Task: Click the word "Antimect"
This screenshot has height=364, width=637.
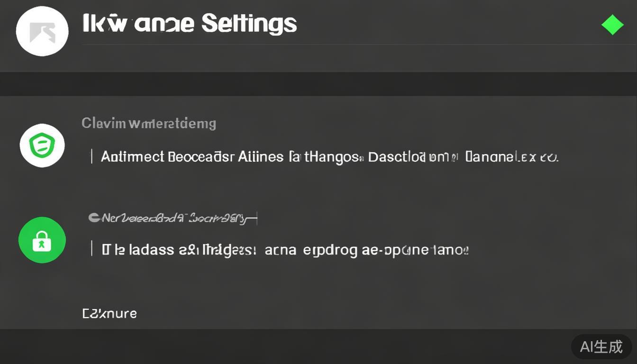Action: tap(132, 156)
